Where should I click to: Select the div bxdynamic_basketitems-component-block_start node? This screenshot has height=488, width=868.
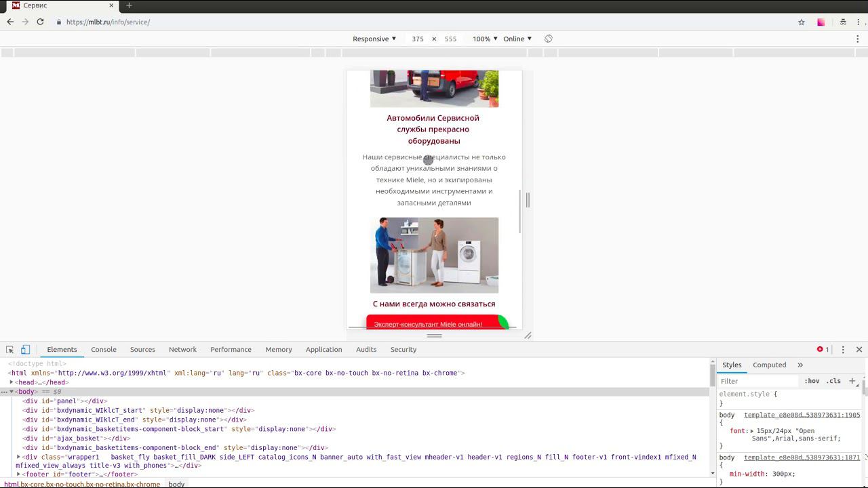179,429
